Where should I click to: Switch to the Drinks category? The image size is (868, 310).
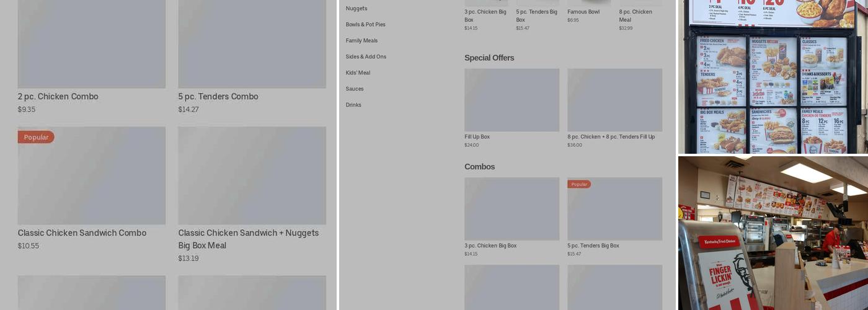click(353, 105)
